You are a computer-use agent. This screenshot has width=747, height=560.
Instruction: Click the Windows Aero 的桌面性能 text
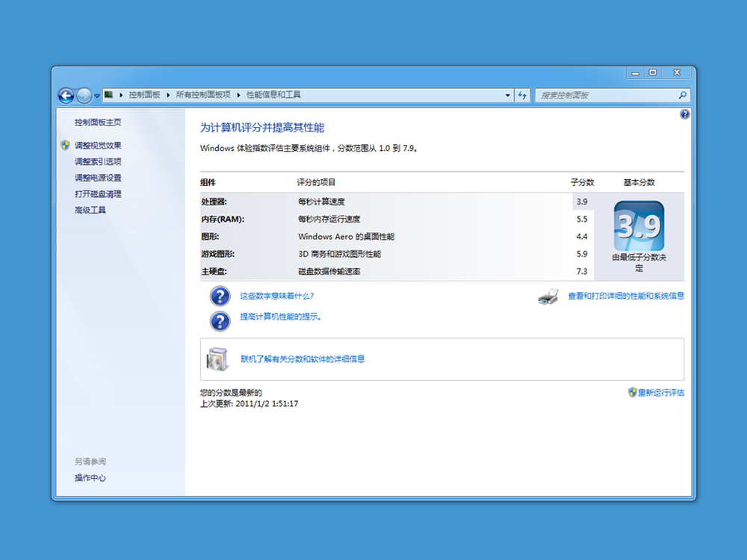pyautogui.click(x=347, y=237)
